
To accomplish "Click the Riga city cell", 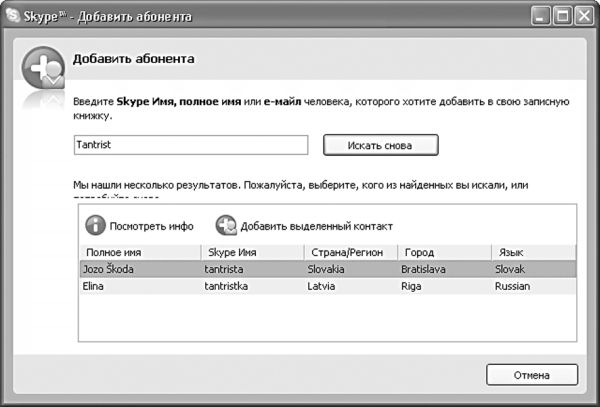I will point(411,286).
